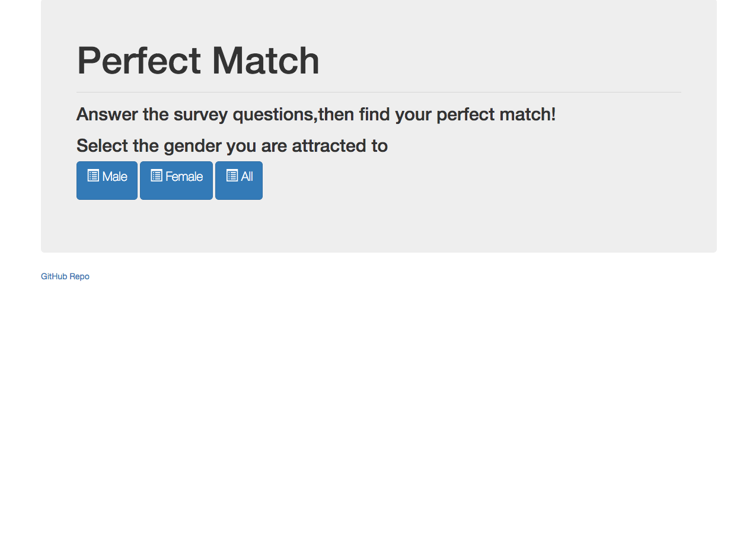Screen dimensions: 756x558
Task: Click the "Male" text label
Action: coord(114,177)
